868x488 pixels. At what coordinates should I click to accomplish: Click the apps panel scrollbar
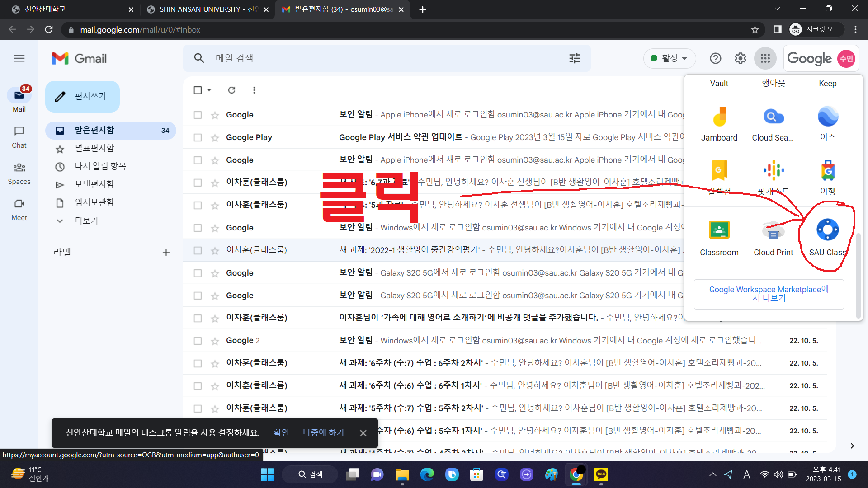858,276
